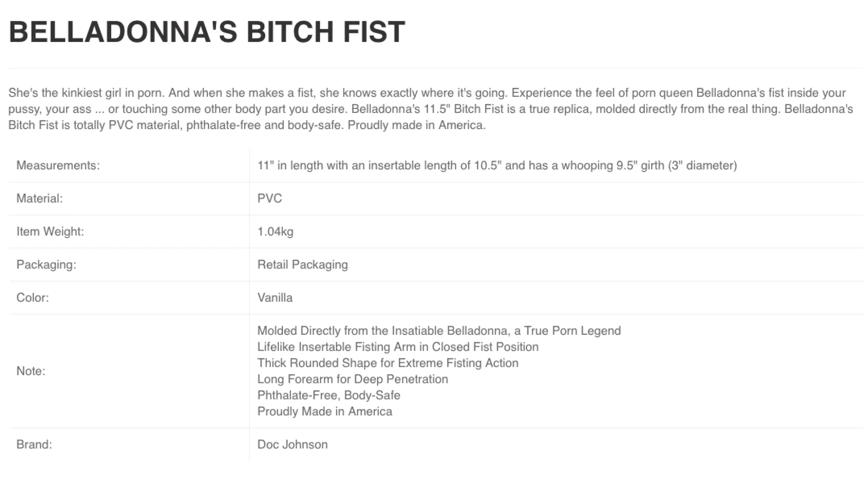Click the Color row label
868x484 pixels.
click(32, 298)
